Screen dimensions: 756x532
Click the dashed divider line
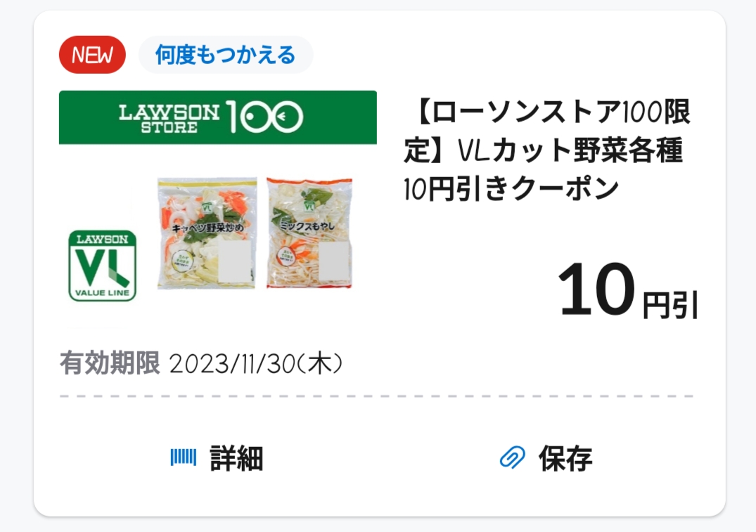tap(377, 397)
